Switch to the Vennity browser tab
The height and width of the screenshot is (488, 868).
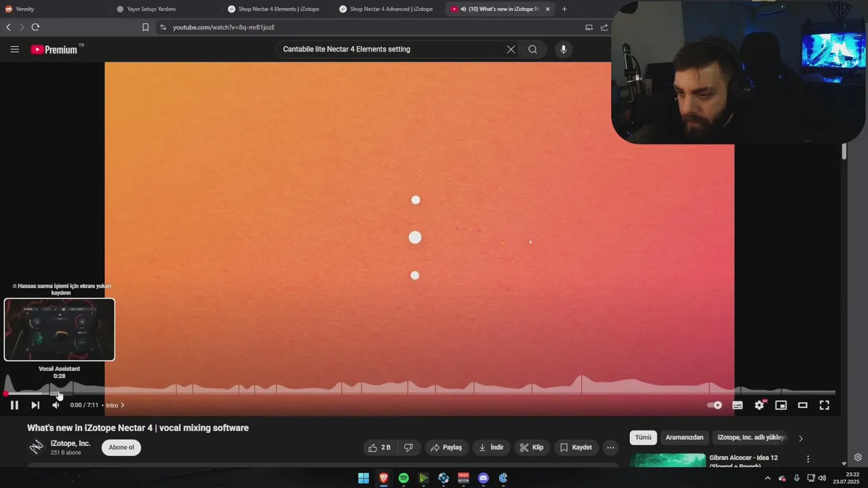pos(54,9)
